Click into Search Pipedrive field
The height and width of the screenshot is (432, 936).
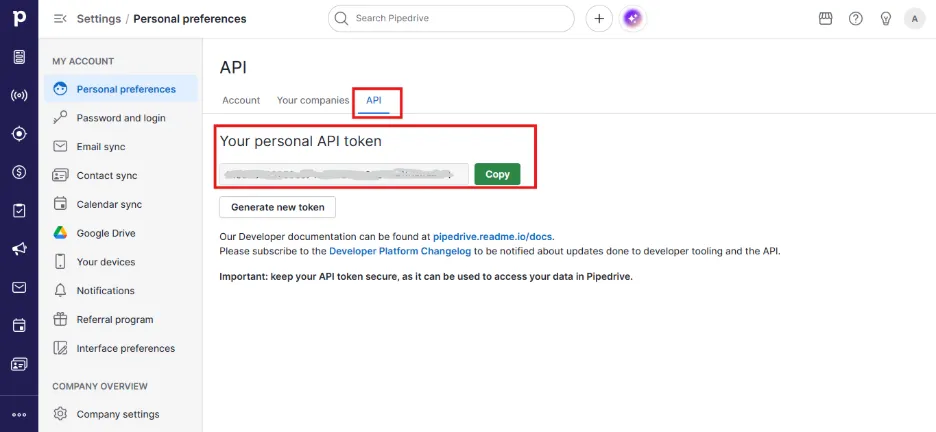click(x=451, y=18)
